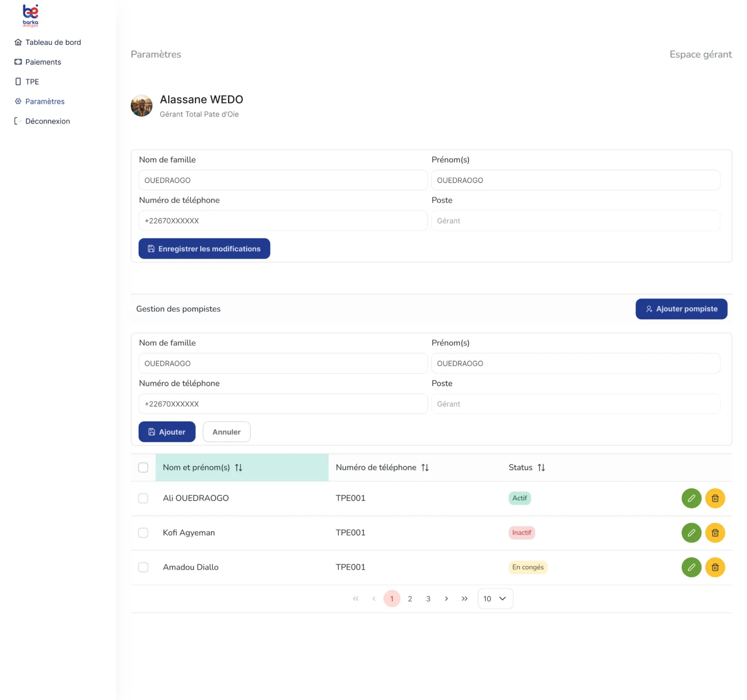Go to first page of pagination
Viewport: 747px width, 700px height.
pyautogui.click(x=356, y=599)
